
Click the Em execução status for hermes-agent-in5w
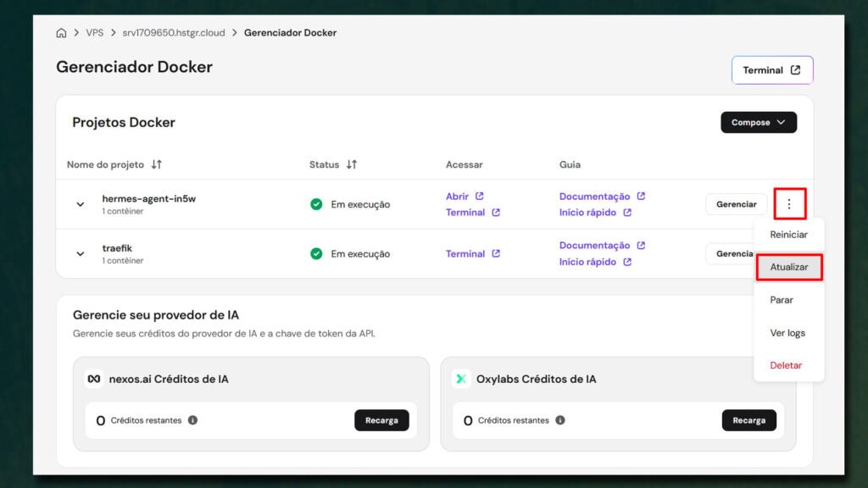[360, 204]
